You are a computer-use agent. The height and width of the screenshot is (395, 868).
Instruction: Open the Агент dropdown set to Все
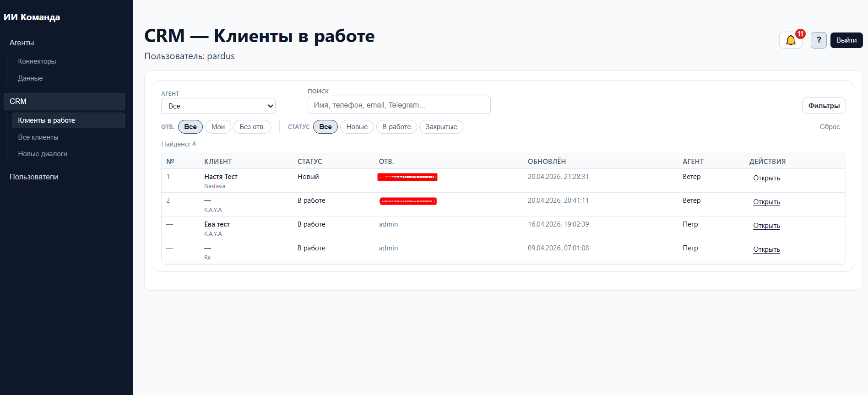(x=218, y=106)
